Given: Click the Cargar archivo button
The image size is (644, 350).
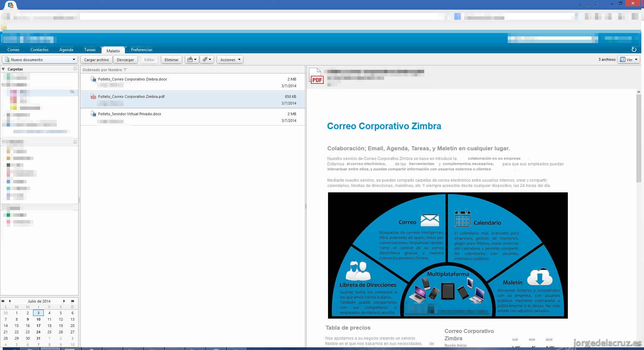Looking at the screenshot, I should 97,60.
